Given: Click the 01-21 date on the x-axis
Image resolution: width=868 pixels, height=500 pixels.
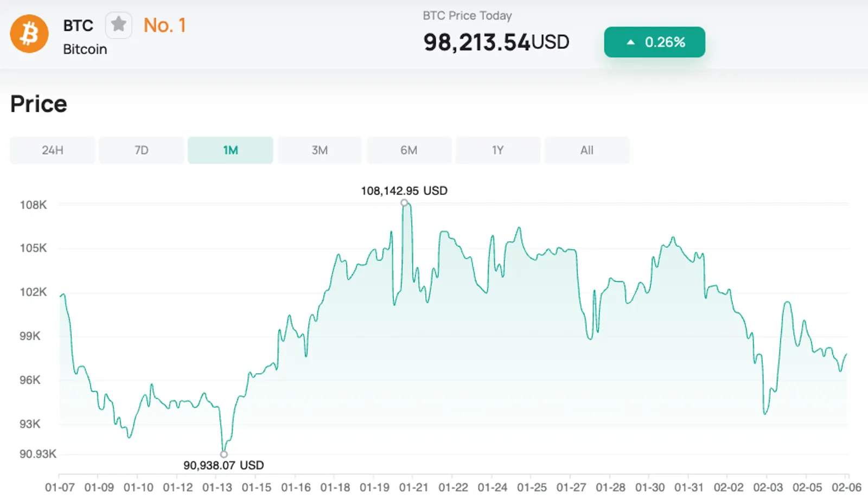Looking at the screenshot, I should click(414, 488).
